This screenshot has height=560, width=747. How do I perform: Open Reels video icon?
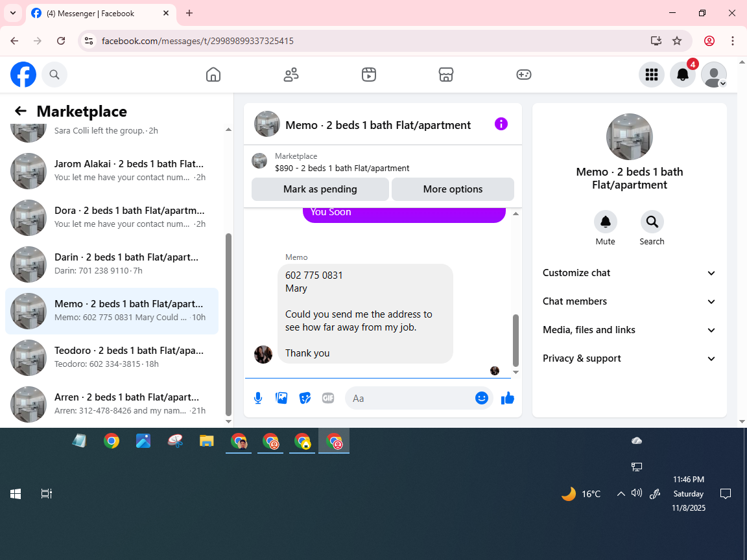click(x=369, y=75)
